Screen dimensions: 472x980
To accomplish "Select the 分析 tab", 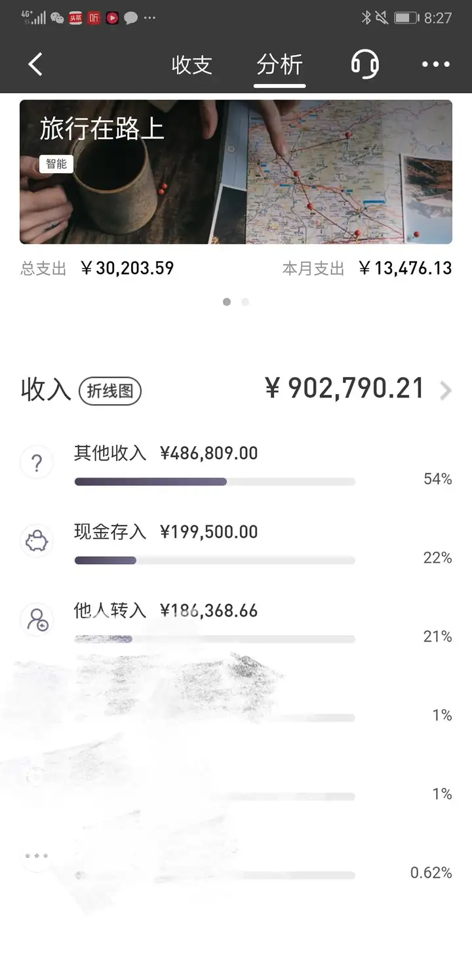I will click(x=280, y=65).
